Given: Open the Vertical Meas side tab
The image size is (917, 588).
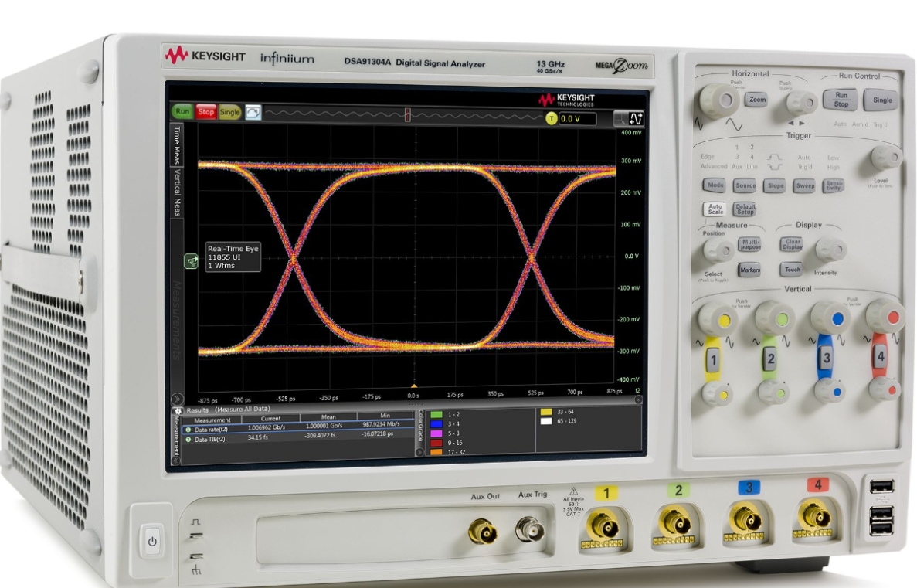Looking at the screenshot, I should click(x=177, y=192).
